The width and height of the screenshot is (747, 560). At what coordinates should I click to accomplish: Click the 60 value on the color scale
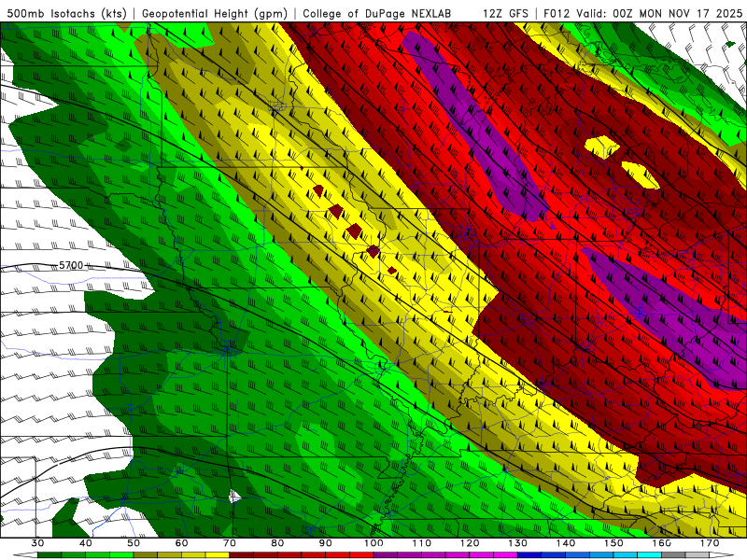[x=181, y=543]
